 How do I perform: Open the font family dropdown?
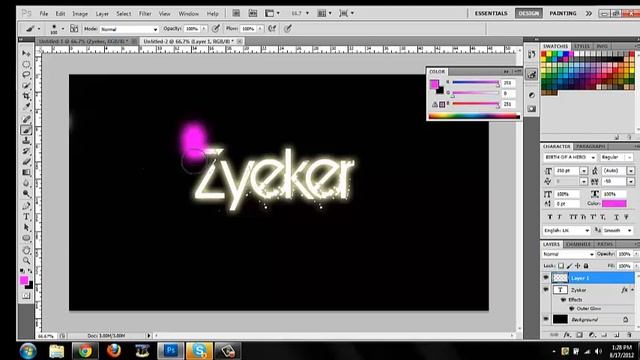[570, 157]
